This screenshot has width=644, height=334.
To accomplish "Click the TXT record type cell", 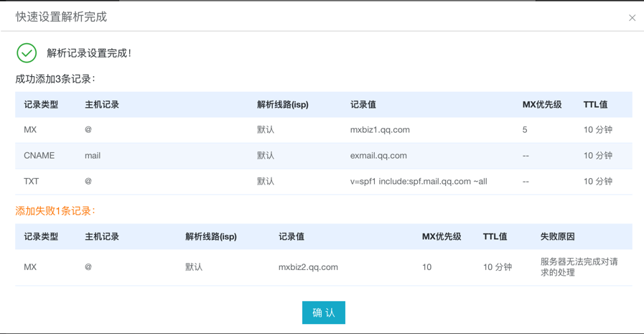I will pyautogui.click(x=31, y=181).
